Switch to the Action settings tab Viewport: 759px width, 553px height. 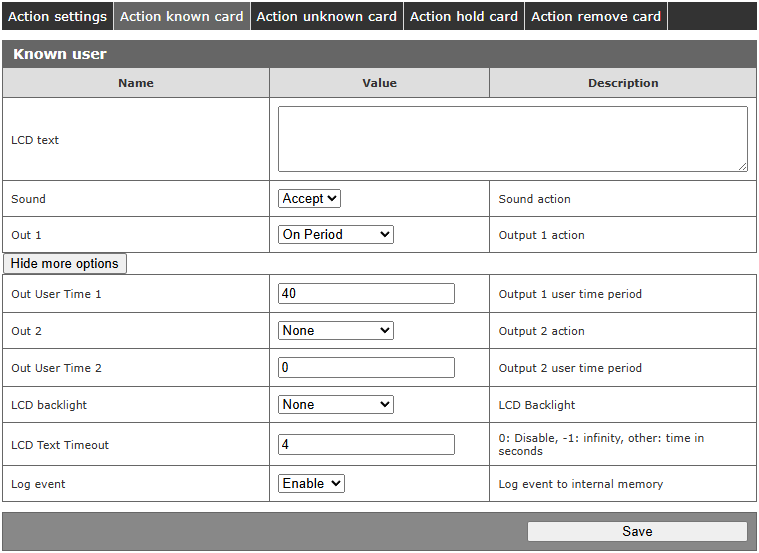(57, 16)
